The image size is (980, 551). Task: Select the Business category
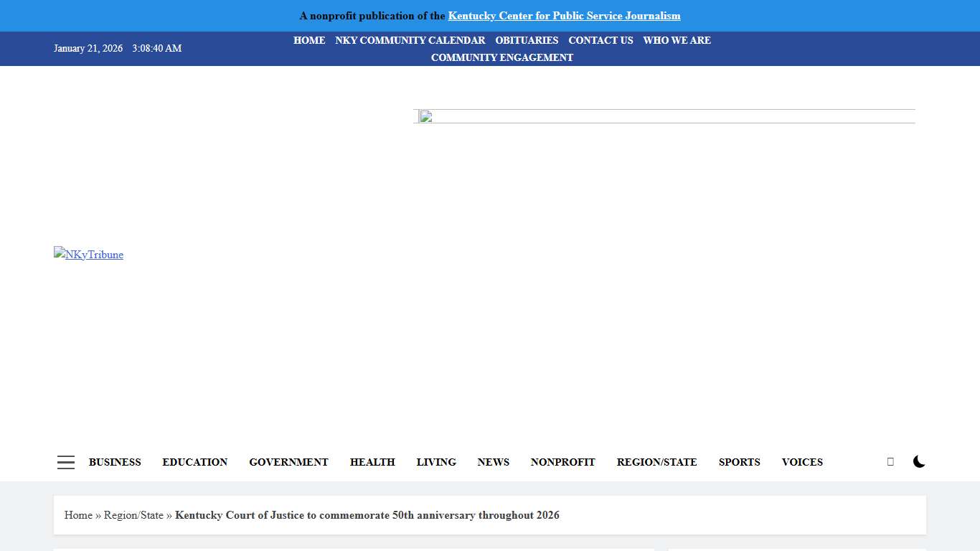click(115, 462)
